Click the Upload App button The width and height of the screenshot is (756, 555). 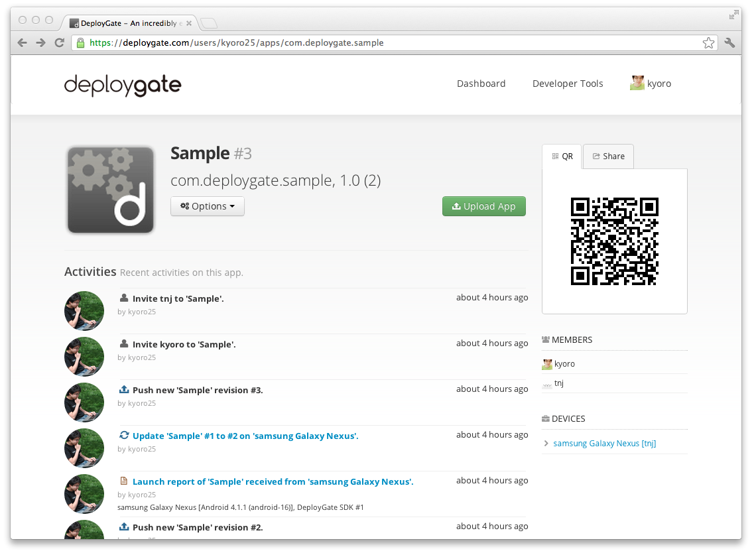[x=484, y=206]
